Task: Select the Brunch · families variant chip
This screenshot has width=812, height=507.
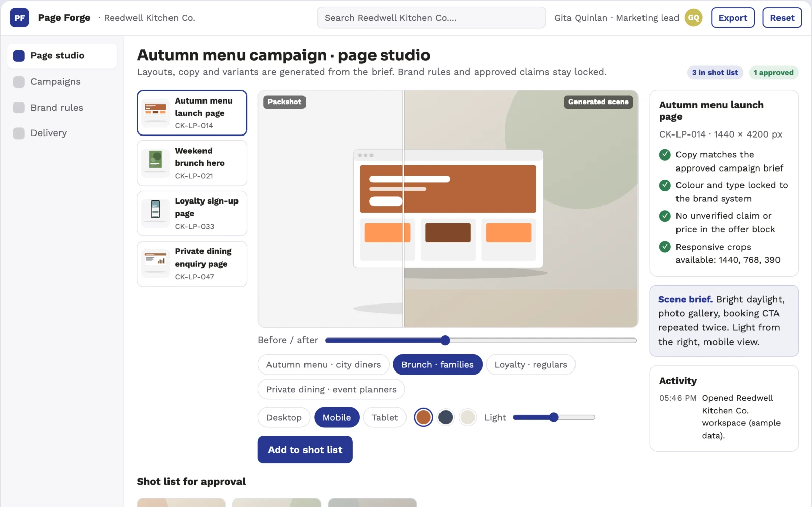Action: pos(437,364)
